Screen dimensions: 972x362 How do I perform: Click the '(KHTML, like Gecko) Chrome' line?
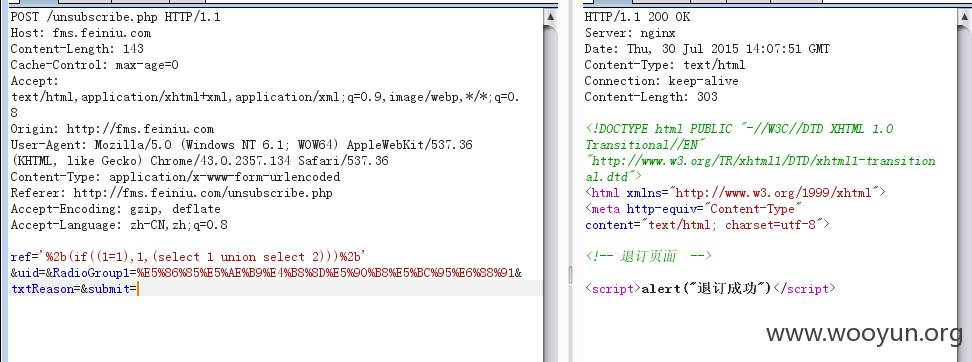[200, 161]
